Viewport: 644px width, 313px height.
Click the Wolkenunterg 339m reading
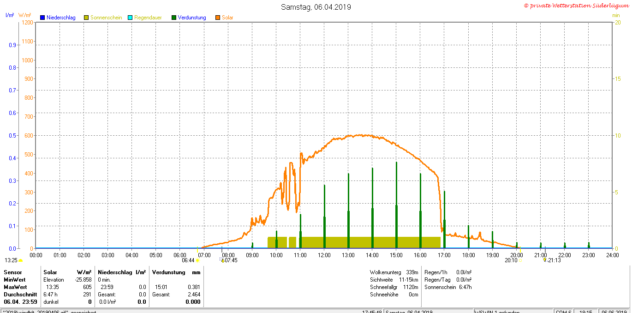394,272
